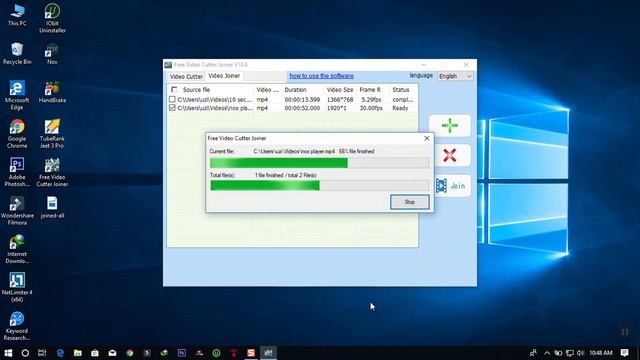Open Wondershare Filmora desktop shortcut
Image resolution: width=640 pixels, height=360 pixels.
pos(17,211)
